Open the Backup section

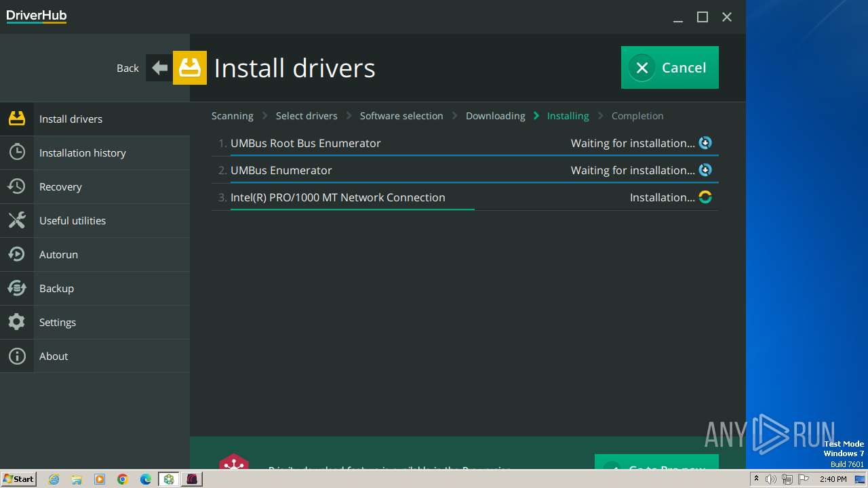point(95,288)
